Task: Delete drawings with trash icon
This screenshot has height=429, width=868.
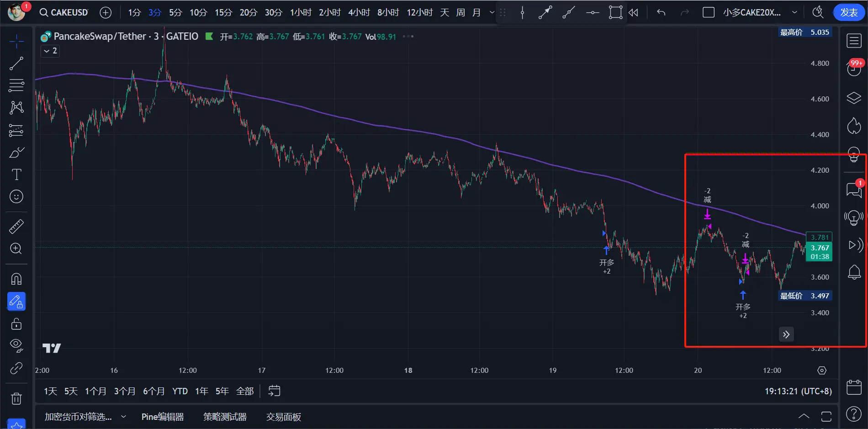Action: coord(16,399)
